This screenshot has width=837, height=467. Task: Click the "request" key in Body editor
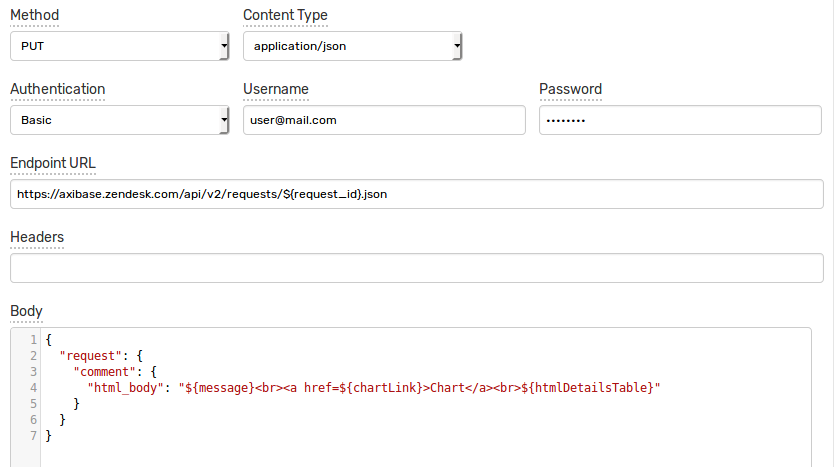tap(91, 356)
